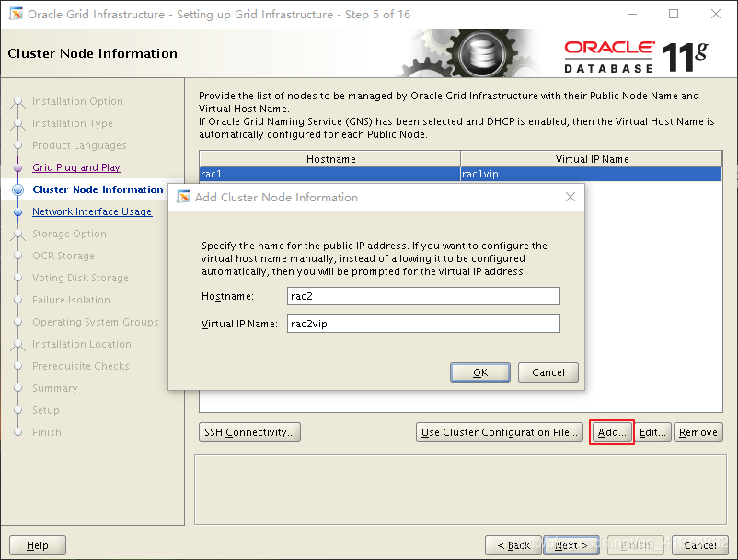Close the Add Cluster Node Information dialog
The image size is (738, 560).
[x=570, y=197]
